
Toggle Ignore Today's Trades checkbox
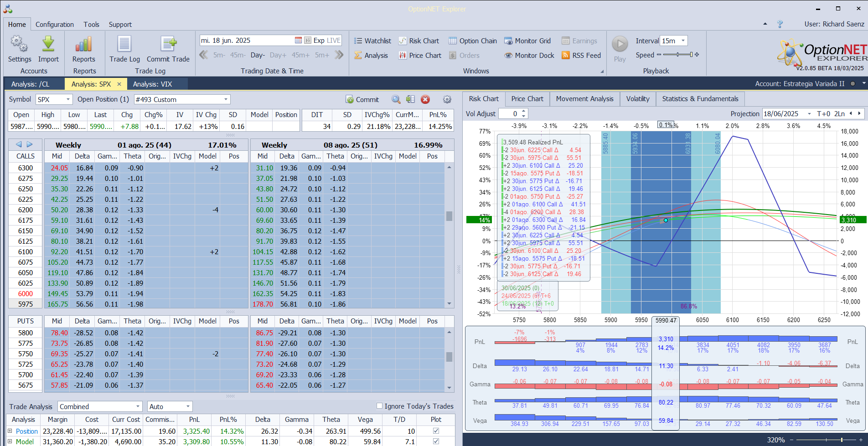379,406
